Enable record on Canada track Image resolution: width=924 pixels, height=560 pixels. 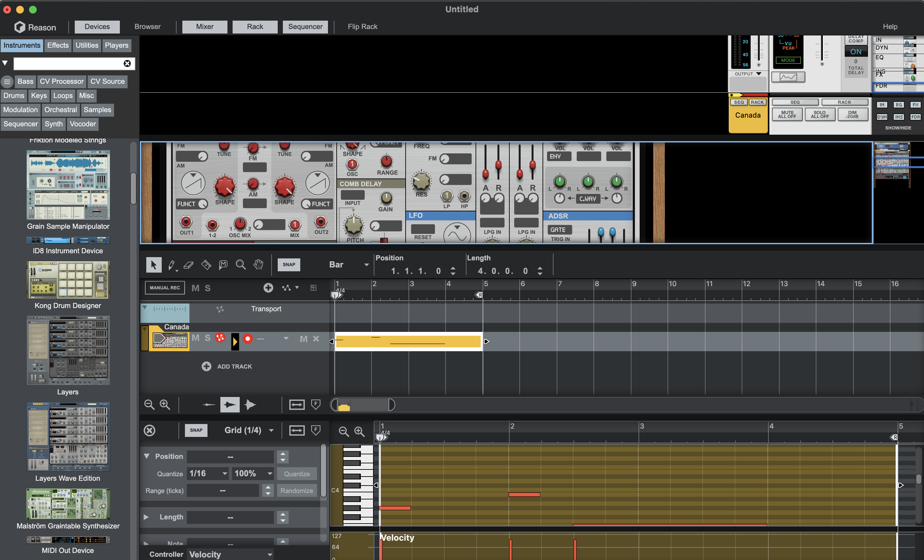pyautogui.click(x=247, y=338)
